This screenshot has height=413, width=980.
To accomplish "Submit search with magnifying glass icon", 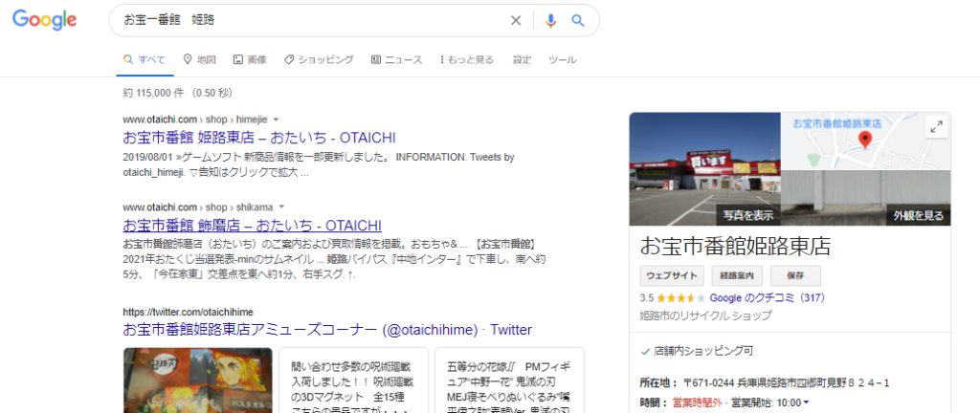I will (x=578, y=21).
